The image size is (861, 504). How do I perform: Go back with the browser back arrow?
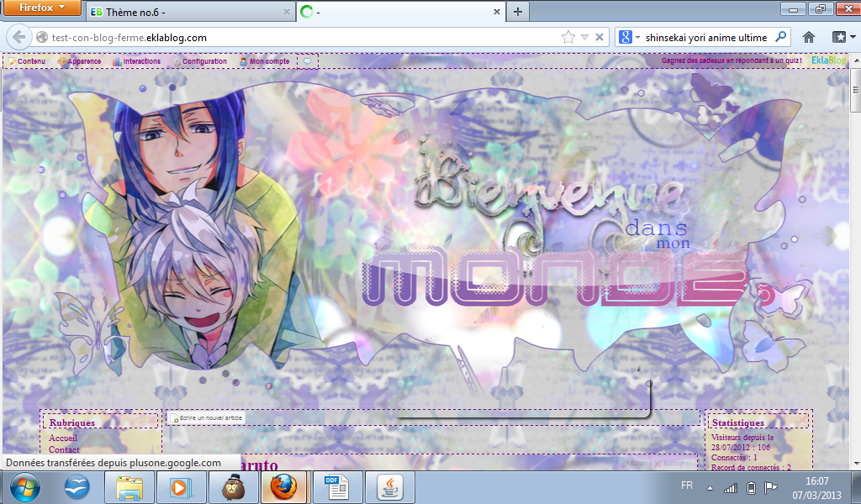[19, 37]
